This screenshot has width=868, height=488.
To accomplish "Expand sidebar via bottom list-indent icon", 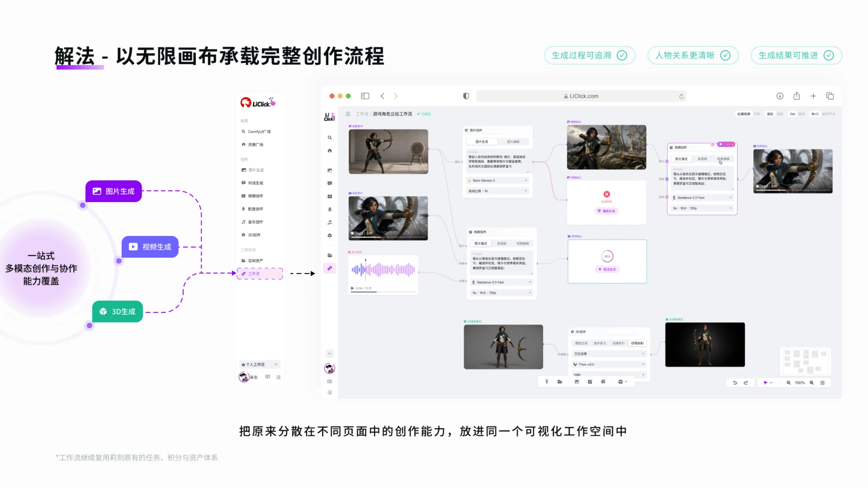I will (329, 393).
